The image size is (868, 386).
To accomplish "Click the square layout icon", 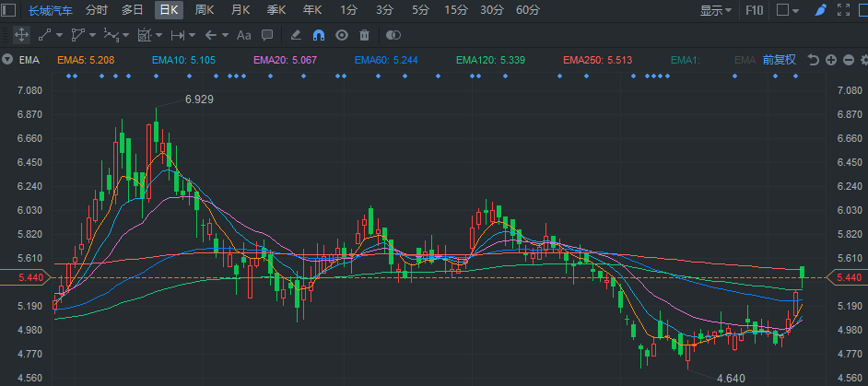I will coord(782,10).
